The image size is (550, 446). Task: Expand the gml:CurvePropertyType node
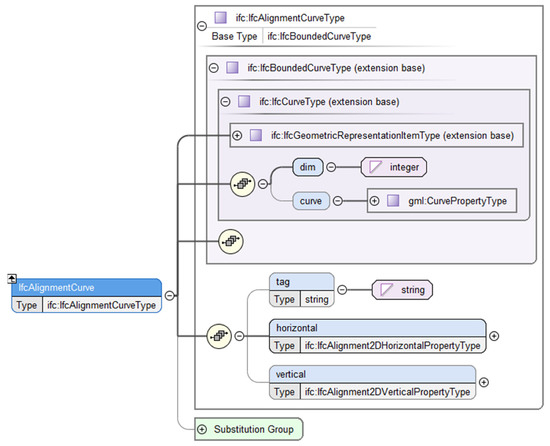374,201
